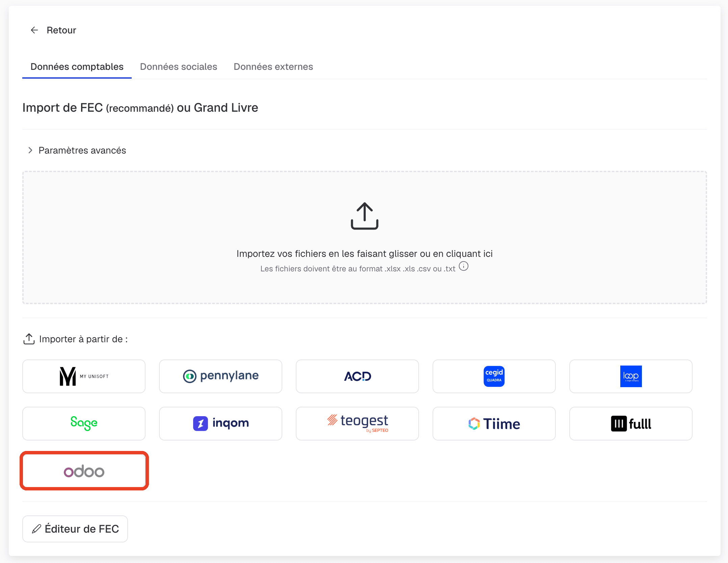This screenshot has width=728, height=563.
Task: Import from Teogest by Septeo
Action: (x=357, y=424)
